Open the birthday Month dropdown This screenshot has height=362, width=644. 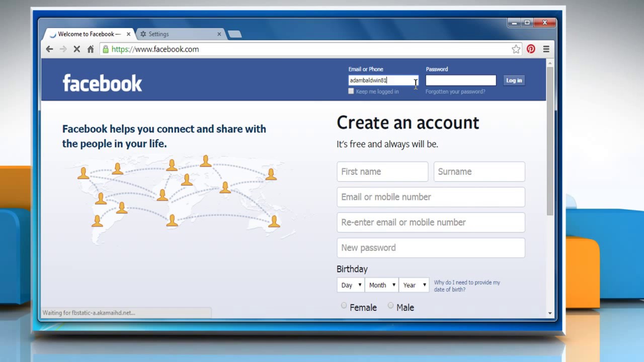click(382, 285)
